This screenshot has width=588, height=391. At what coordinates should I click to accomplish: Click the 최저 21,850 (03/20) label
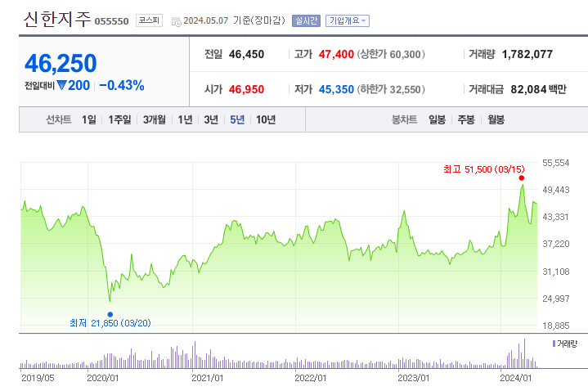110,323
